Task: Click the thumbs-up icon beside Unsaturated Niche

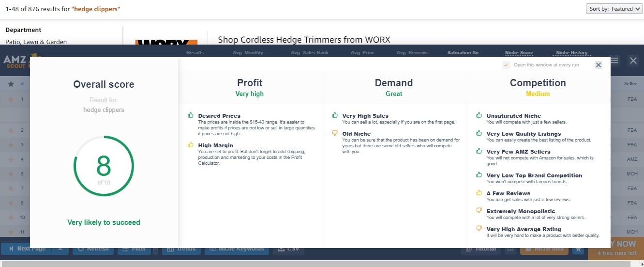Action: (479, 115)
